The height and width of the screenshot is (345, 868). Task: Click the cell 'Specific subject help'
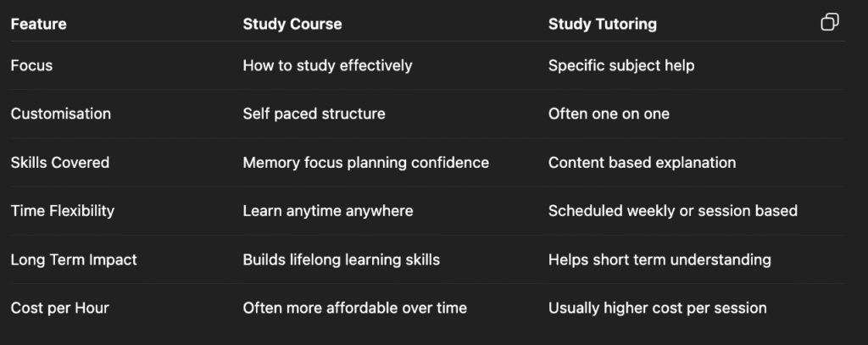[621, 65]
